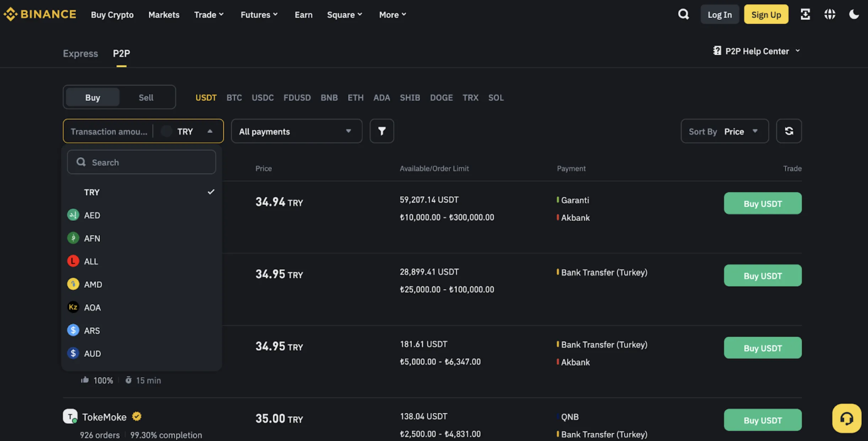Viewport: 868px width, 441px height.
Task: Open the support headset chat bubble
Action: coord(846,418)
